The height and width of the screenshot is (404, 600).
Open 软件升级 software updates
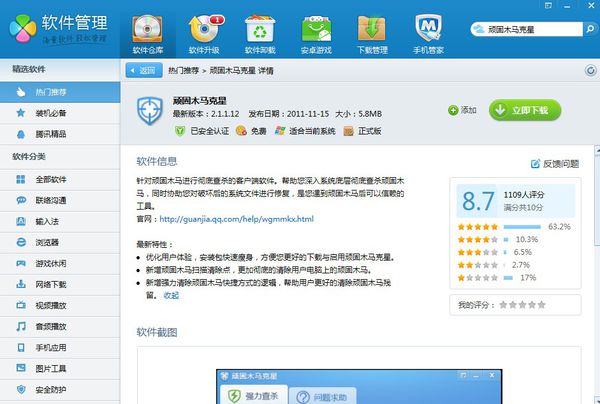coord(204,34)
